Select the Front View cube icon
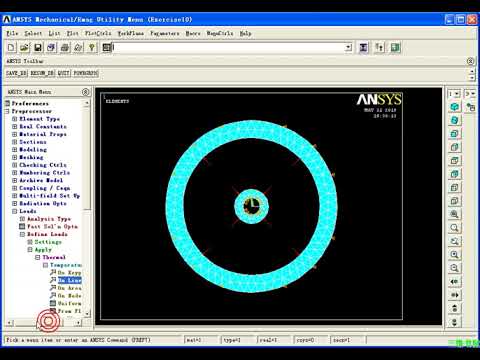The height and width of the screenshot is (360, 480). pos(454,134)
